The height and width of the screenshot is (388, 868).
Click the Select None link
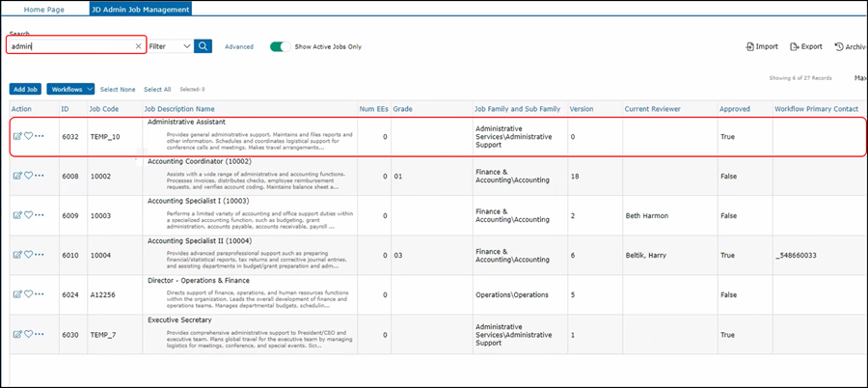[x=118, y=89]
